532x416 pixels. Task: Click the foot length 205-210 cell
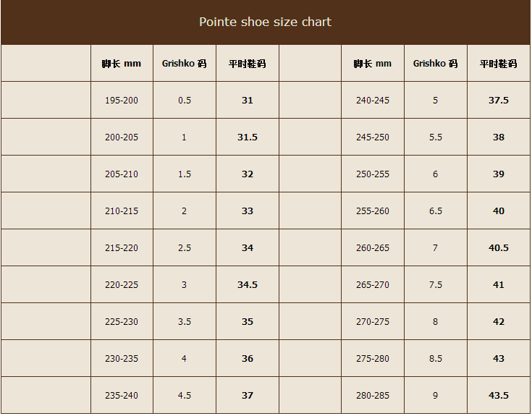122,174
